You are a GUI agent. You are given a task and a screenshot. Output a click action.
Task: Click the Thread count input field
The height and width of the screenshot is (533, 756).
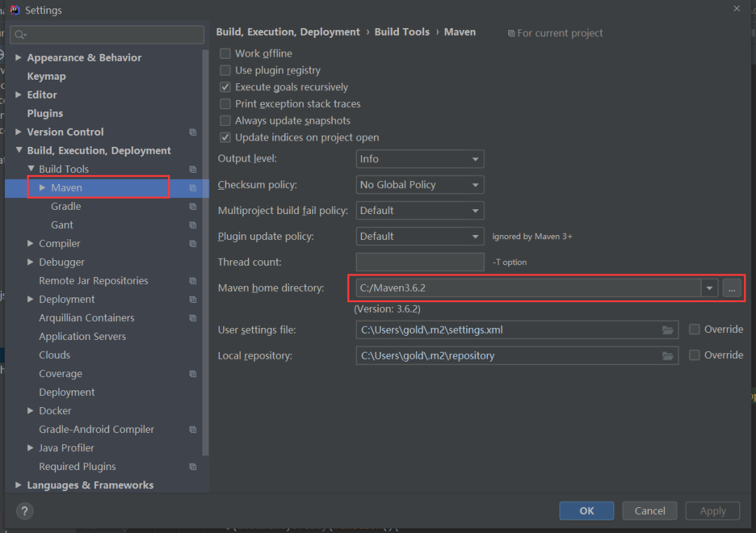420,262
